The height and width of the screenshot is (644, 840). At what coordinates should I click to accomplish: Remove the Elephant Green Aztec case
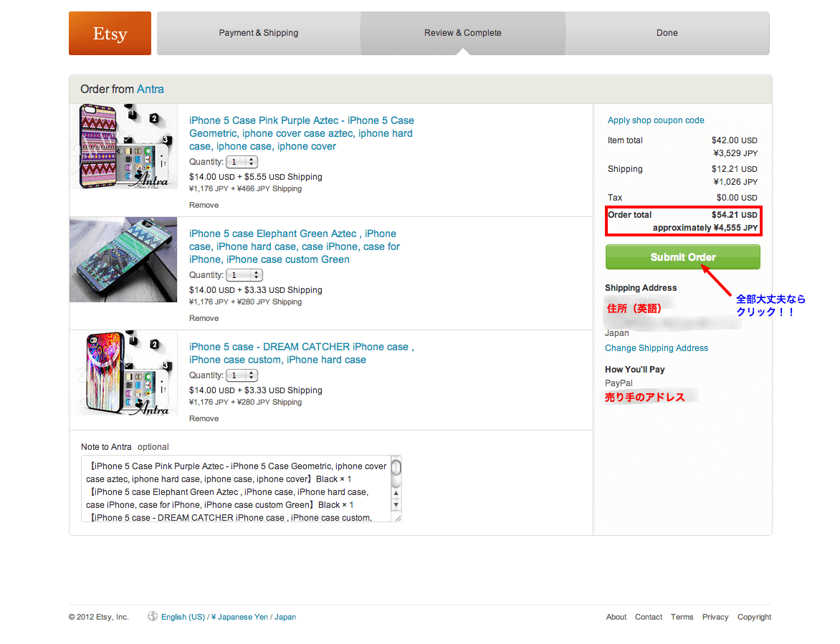[204, 318]
